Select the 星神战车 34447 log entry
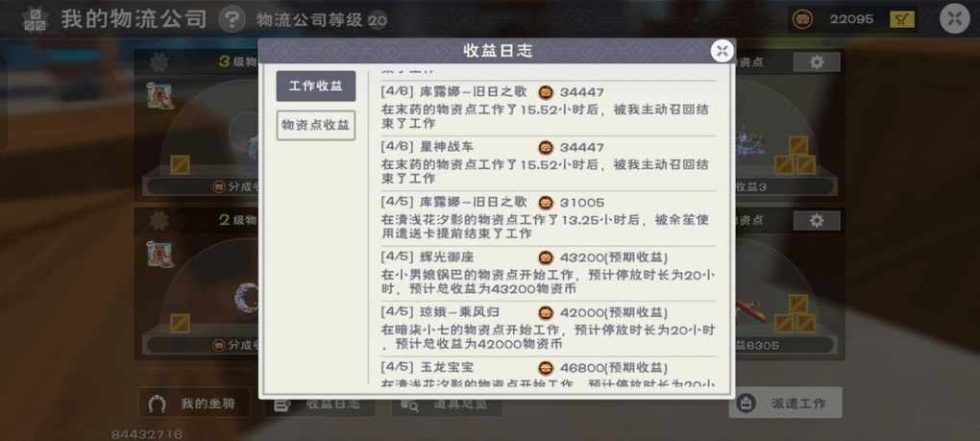Image resolution: width=980 pixels, height=441 pixels. pos(548,163)
